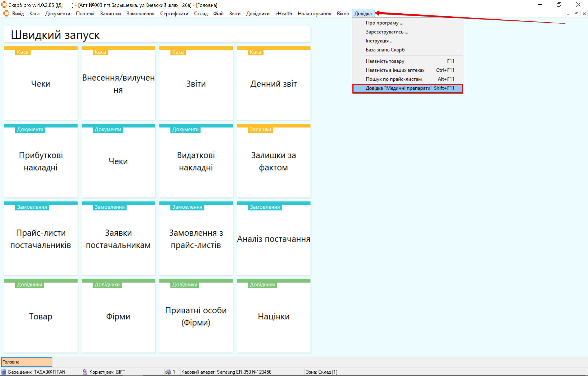Restore the inner child window size
This screenshot has width=588, height=376.
click(576, 14)
